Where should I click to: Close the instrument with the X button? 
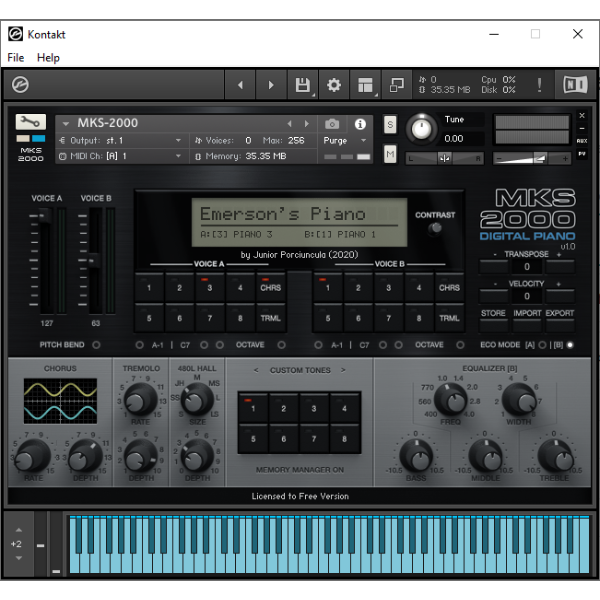pos(582,115)
